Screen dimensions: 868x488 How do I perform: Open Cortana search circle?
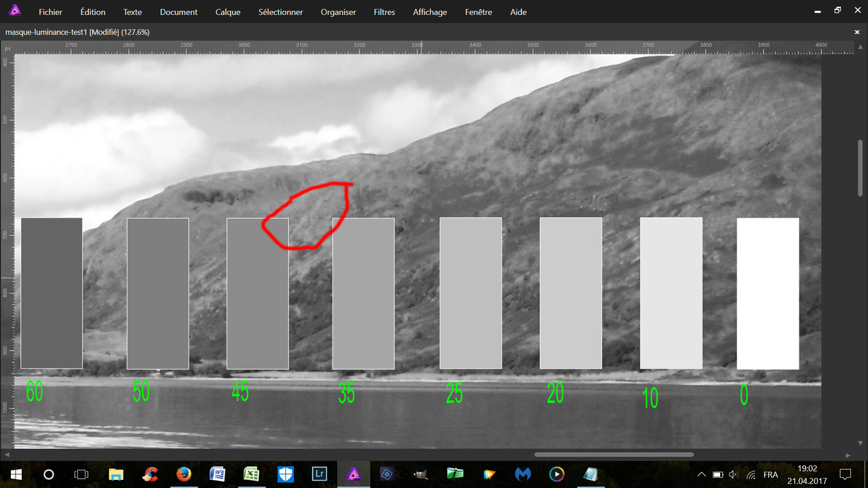[x=49, y=474]
